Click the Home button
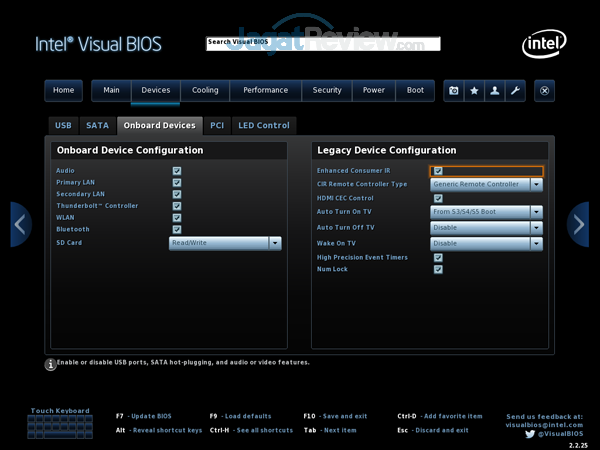Image resolution: width=600 pixels, height=450 pixels. point(63,90)
